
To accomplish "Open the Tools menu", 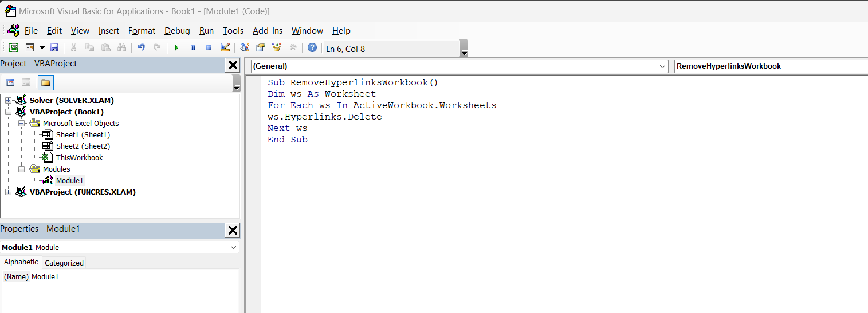I will coord(233,31).
